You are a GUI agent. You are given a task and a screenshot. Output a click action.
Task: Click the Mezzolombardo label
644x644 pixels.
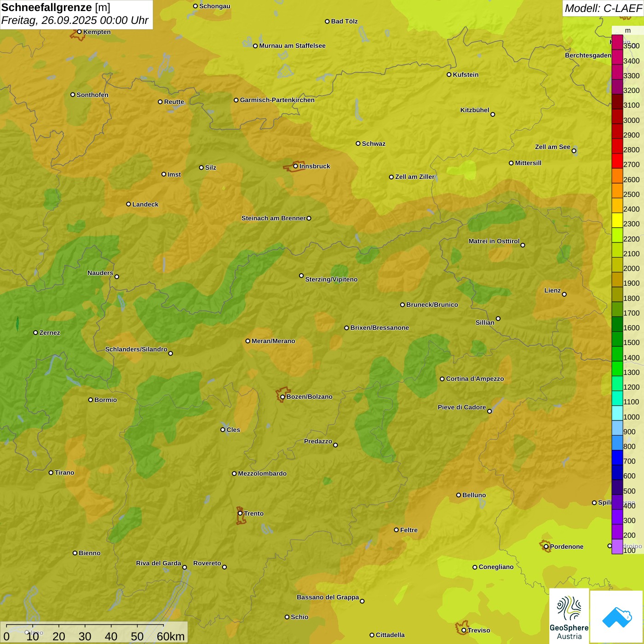262,473
